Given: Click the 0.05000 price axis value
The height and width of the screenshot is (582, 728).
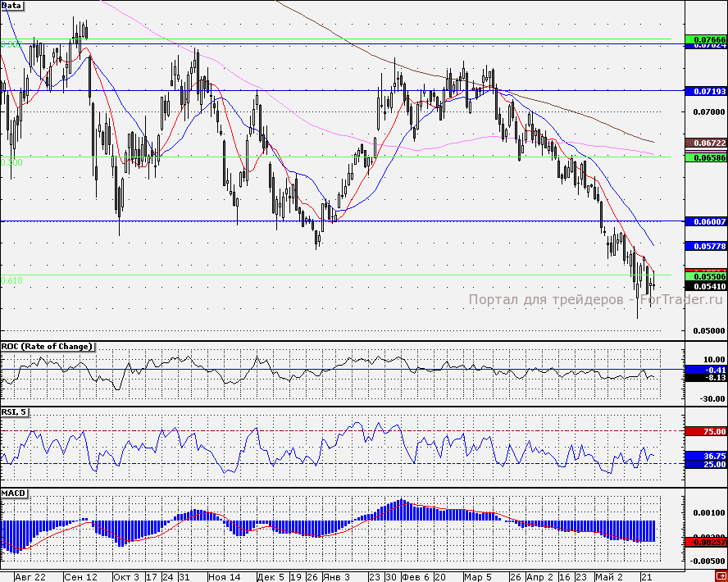Looking at the screenshot, I should tap(709, 331).
